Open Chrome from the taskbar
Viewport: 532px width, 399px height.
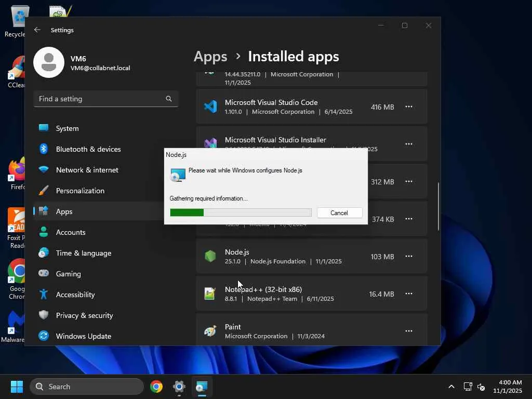(x=156, y=387)
